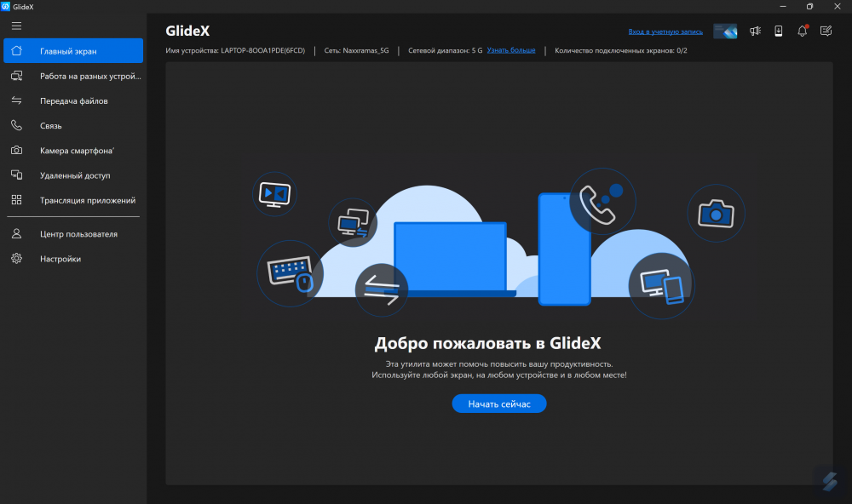
Task: Open the Главный экран home page
Action: point(73,50)
